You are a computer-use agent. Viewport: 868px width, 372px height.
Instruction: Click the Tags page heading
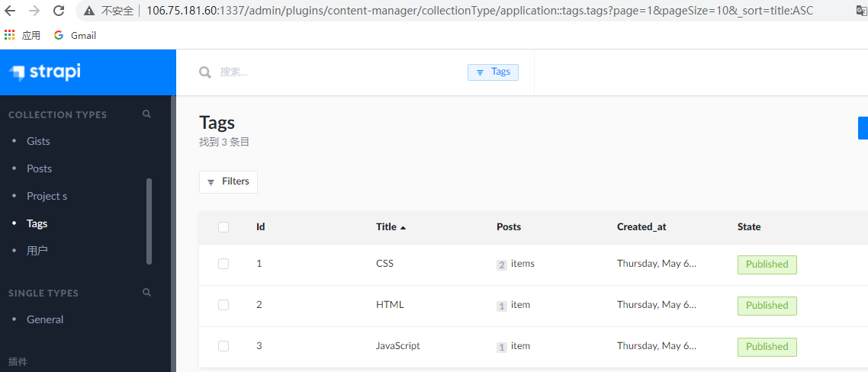point(217,122)
